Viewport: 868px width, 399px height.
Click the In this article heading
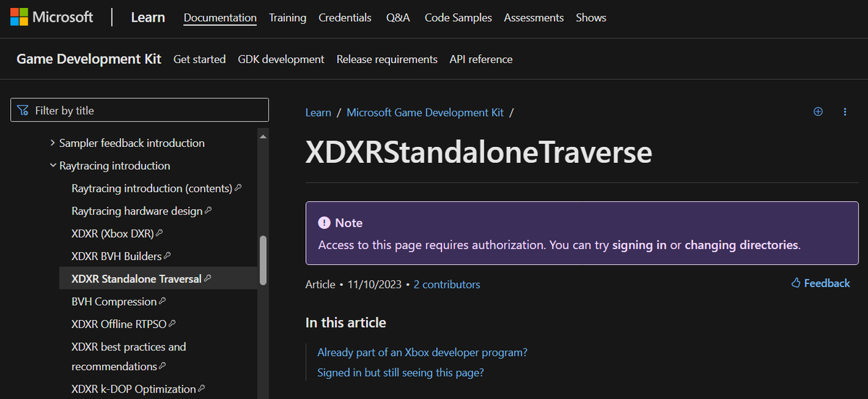pyautogui.click(x=346, y=322)
